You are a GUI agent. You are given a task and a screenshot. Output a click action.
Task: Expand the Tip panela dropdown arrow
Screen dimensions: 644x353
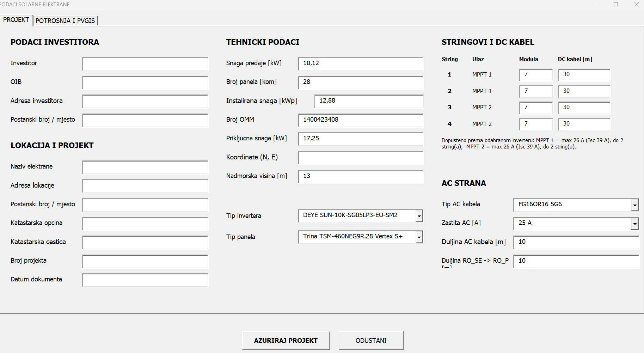(419, 237)
